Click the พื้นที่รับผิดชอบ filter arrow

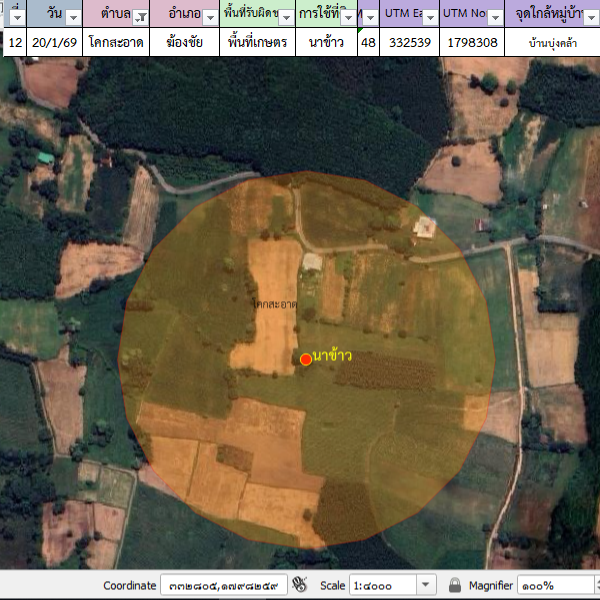pos(286,17)
